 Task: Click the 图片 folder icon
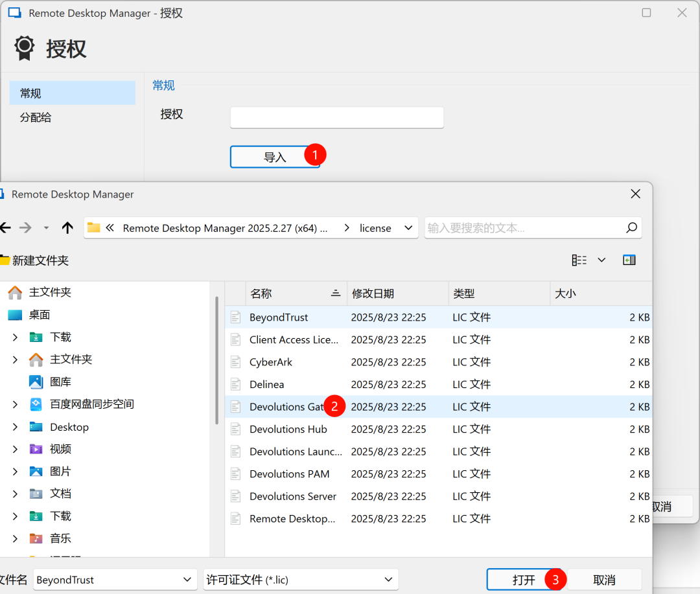click(x=36, y=472)
